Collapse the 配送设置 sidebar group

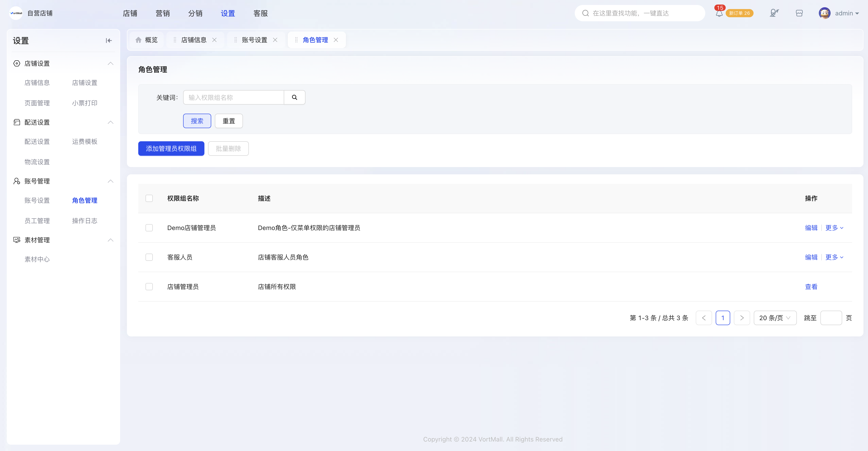point(110,122)
